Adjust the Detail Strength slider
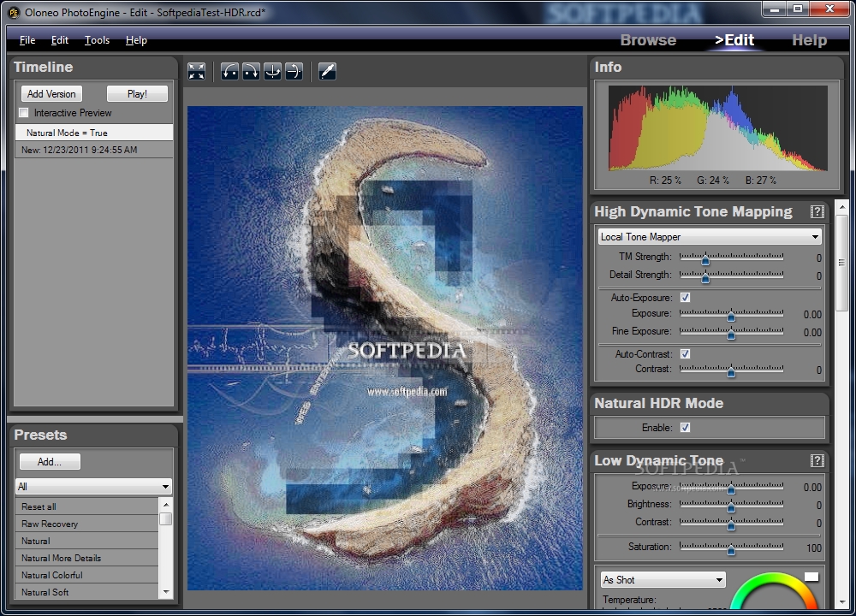 point(731,275)
